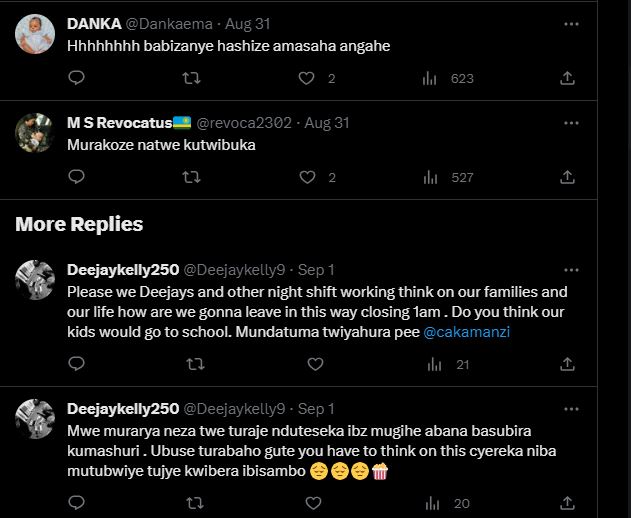
Task: Share the M S Revocatus tweet
Action: 567,177
